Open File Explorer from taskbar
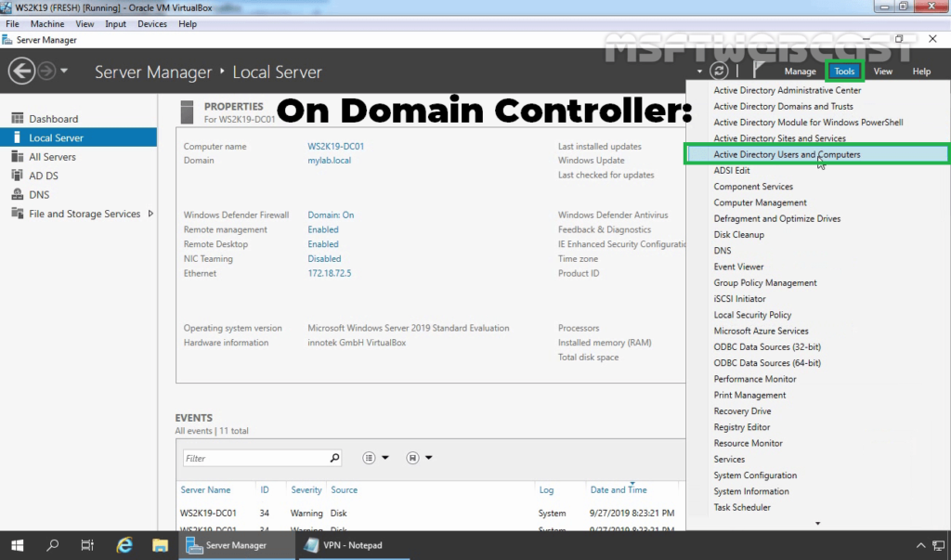 (x=160, y=545)
